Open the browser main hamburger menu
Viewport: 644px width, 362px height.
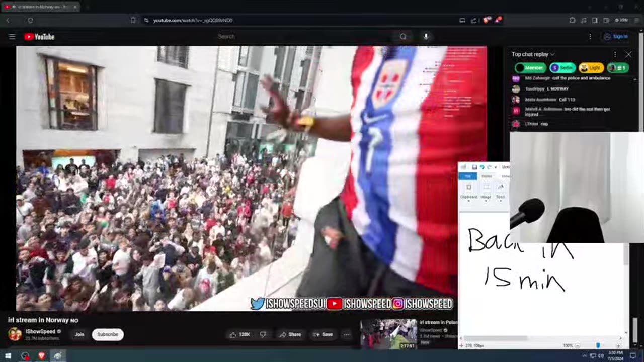(636, 20)
